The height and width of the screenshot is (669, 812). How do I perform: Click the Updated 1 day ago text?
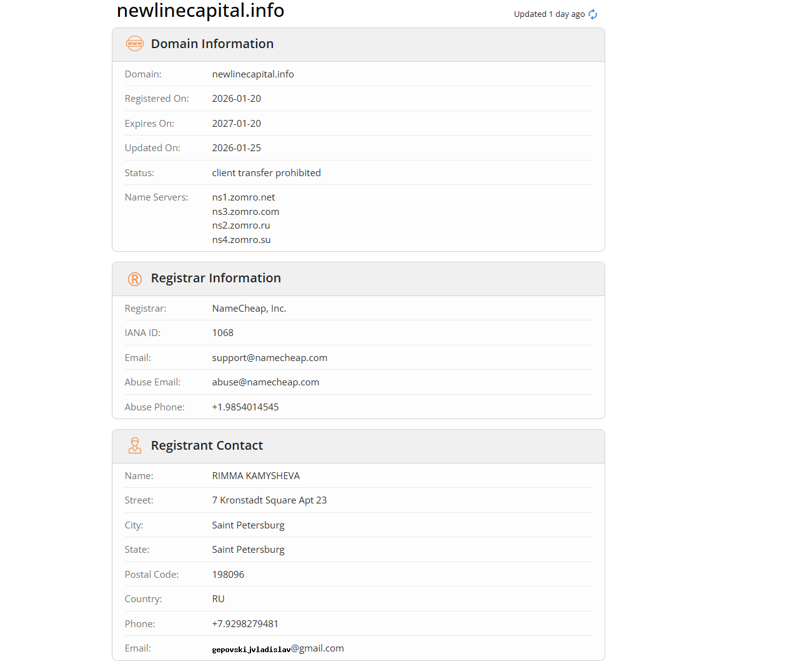(549, 14)
